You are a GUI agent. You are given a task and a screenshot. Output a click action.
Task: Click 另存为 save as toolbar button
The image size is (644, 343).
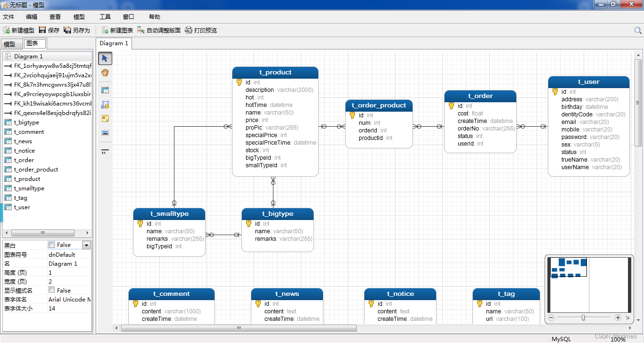coord(76,30)
